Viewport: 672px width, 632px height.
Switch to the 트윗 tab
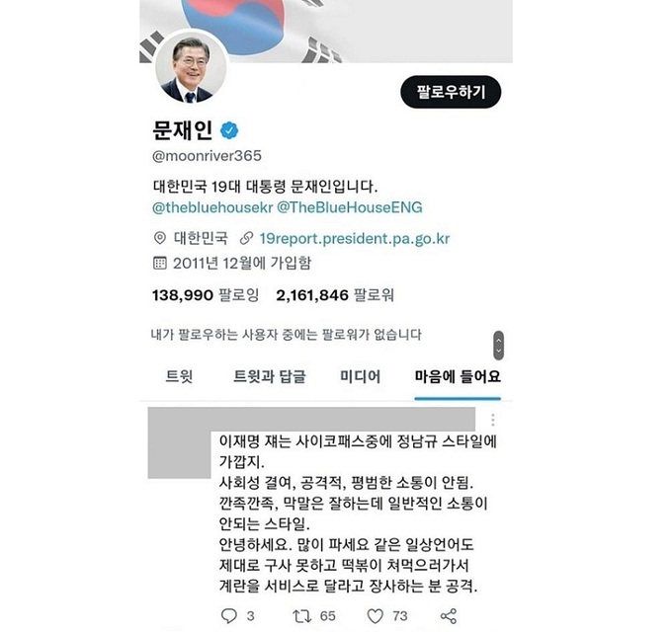pos(179,376)
